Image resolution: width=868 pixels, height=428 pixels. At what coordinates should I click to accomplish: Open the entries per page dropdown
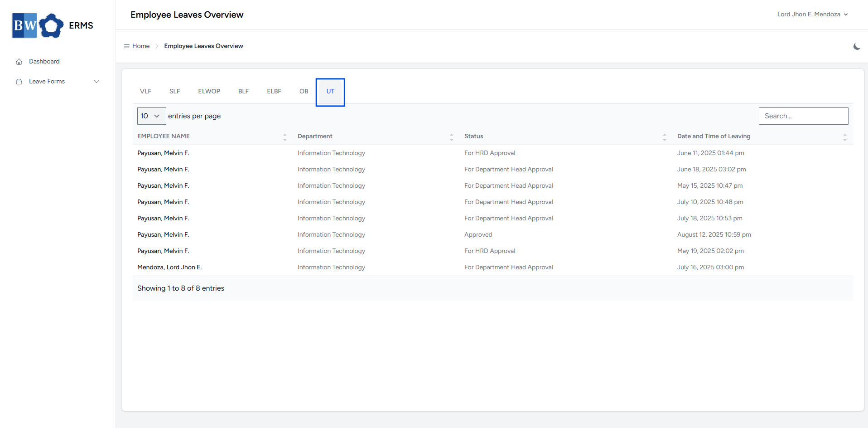pyautogui.click(x=152, y=116)
